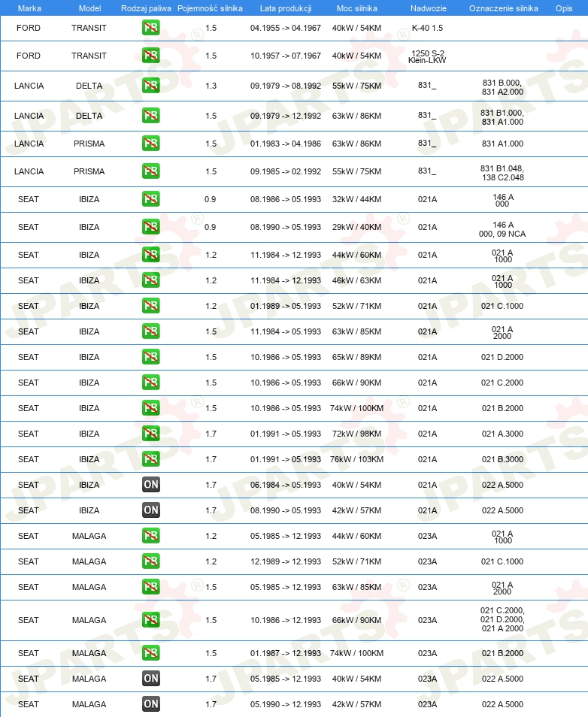Click the Pojemność silnika column header
Image resolution: width=588 pixels, height=717 pixels.
point(210,8)
